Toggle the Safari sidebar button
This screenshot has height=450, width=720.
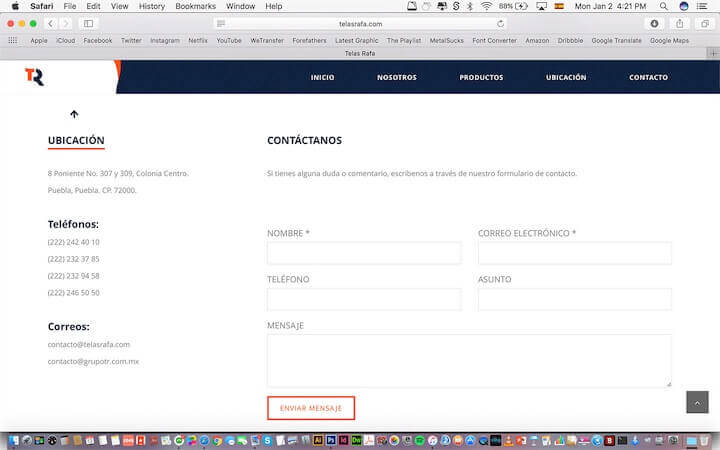point(88,23)
